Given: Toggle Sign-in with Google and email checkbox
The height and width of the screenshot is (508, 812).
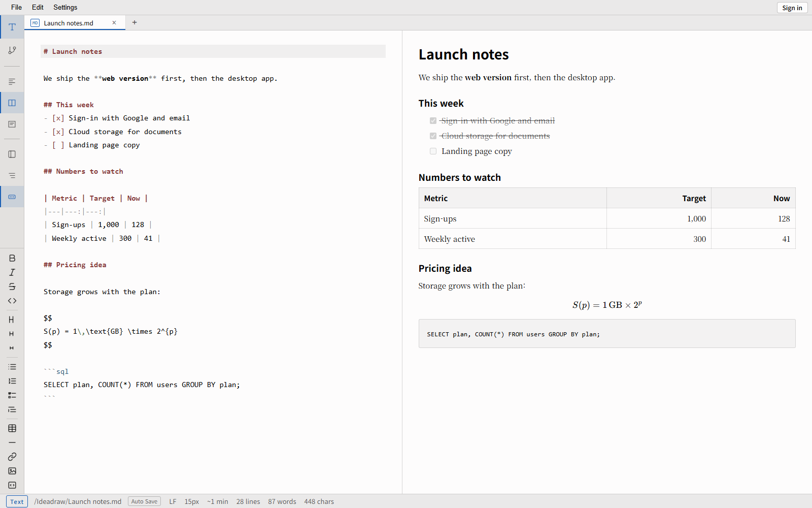Looking at the screenshot, I should click(x=433, y=120).
